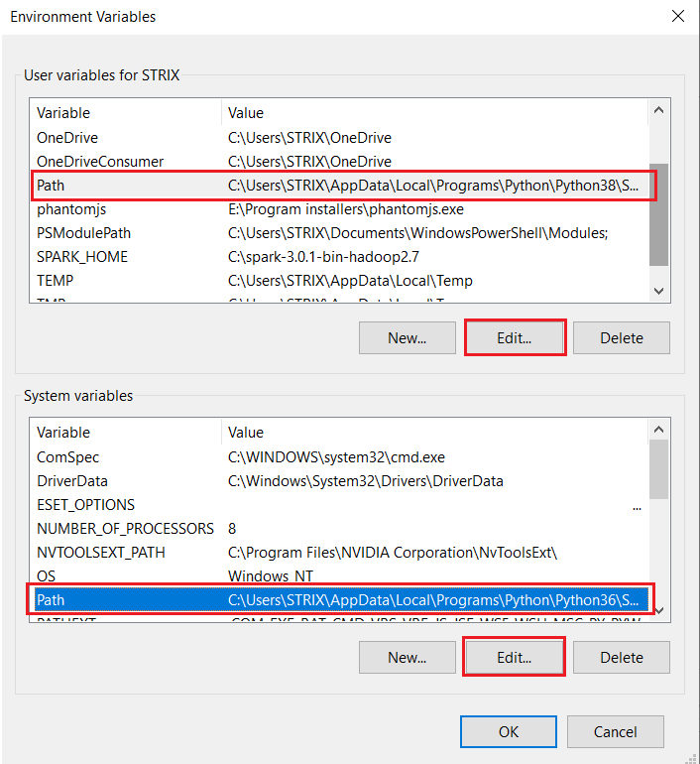Click New button under System variables
Viewport: 700px width, 764px height.
click(x=407, y=657)
